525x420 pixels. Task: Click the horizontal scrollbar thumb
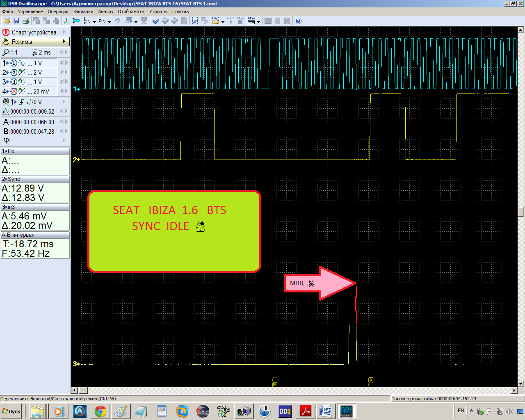(x=83, y=390)
